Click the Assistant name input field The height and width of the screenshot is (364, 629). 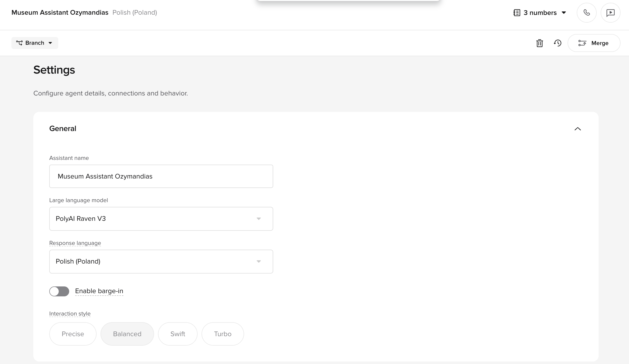pos(161,176)
